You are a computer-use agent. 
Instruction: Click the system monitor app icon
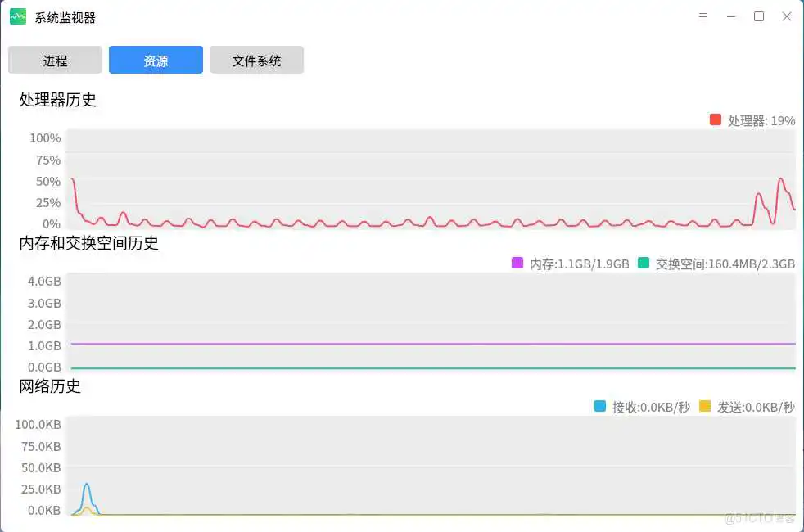(x=17, y=16)
